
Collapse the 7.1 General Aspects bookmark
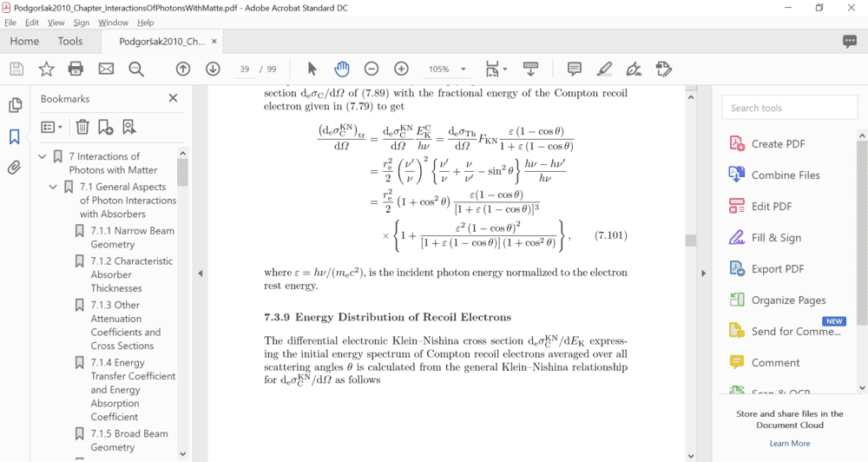53,187
